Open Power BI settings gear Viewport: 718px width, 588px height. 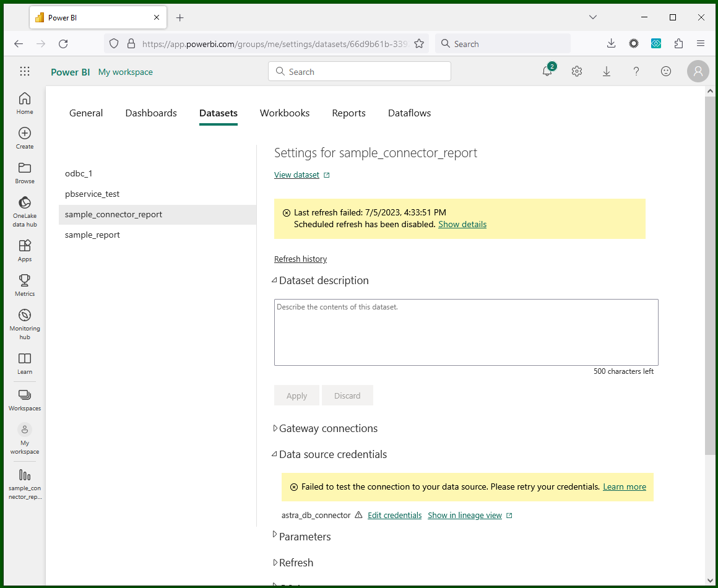(x=577, y=71)
